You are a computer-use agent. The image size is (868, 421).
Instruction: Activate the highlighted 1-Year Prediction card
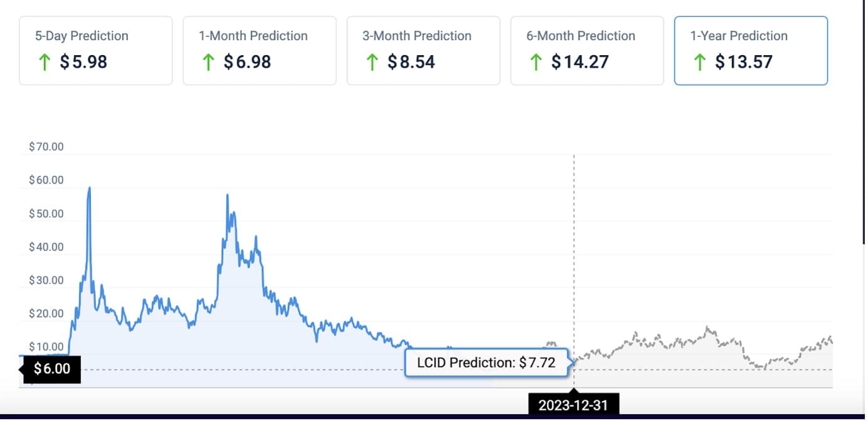pos(750,50)
